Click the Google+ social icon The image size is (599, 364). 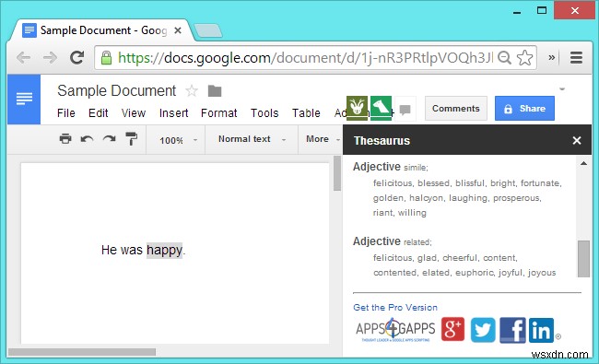click(x=452, y=329)
